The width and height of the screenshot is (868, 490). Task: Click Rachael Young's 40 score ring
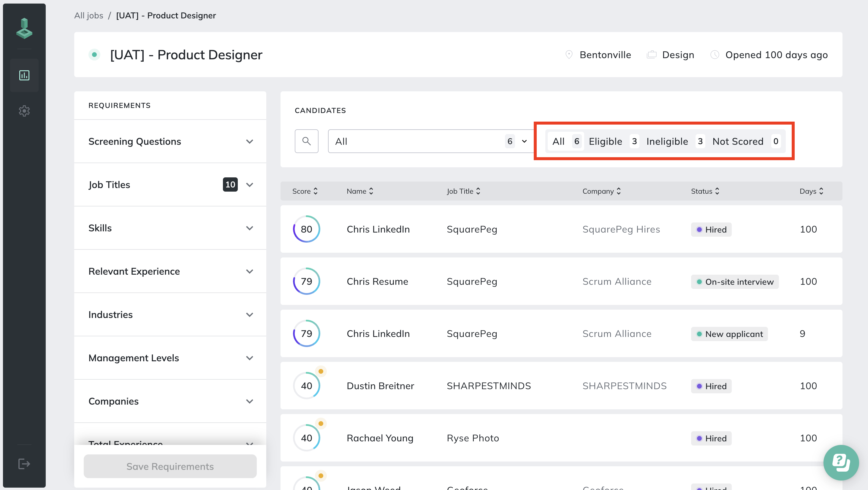(306, 438)
